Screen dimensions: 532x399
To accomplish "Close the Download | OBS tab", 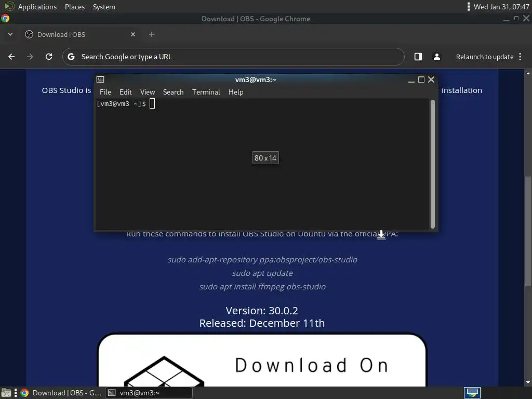I will point(133,34).
